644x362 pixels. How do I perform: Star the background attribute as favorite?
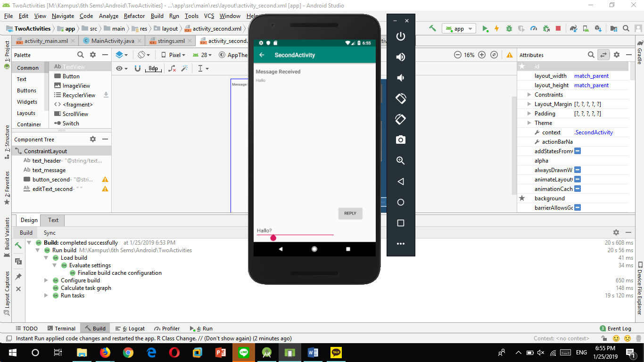tap(521, 198)
